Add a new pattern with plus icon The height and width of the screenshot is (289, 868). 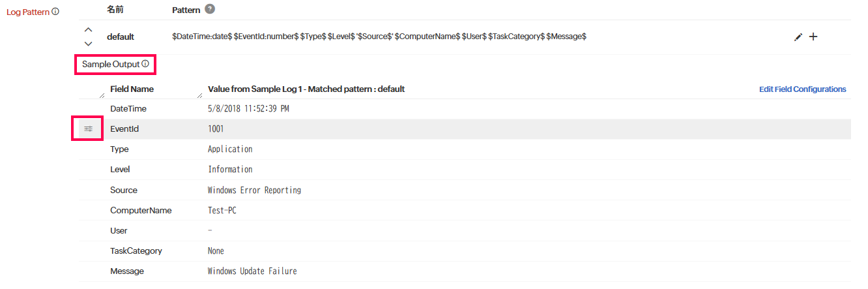coord(813,37)
